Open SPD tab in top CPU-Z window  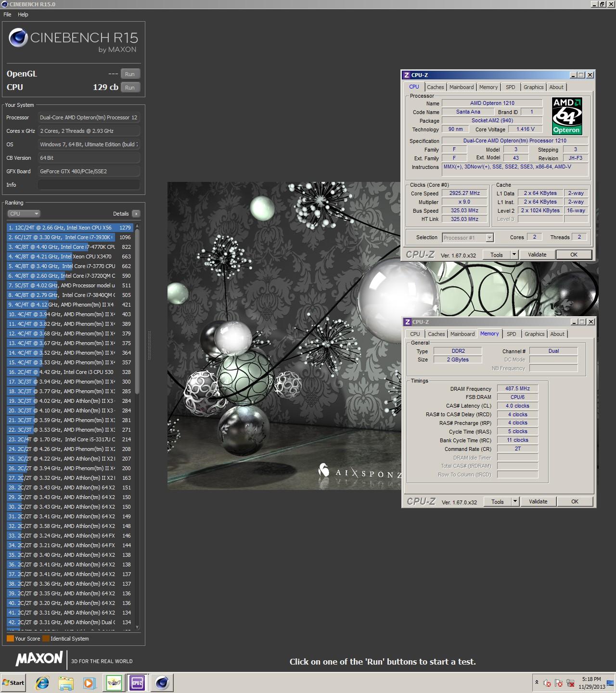pos(511,87)
